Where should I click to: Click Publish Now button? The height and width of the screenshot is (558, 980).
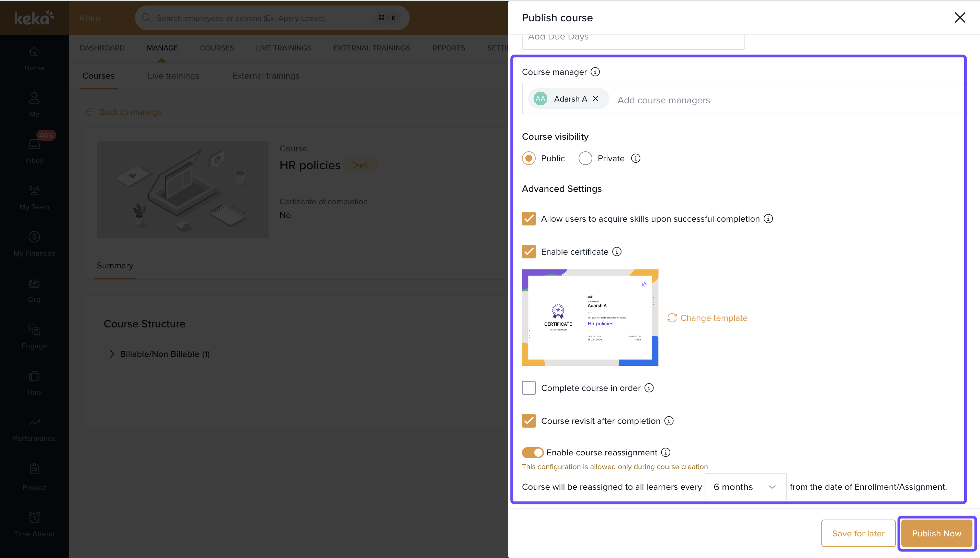pyautogui.click(x=936, y=533)
